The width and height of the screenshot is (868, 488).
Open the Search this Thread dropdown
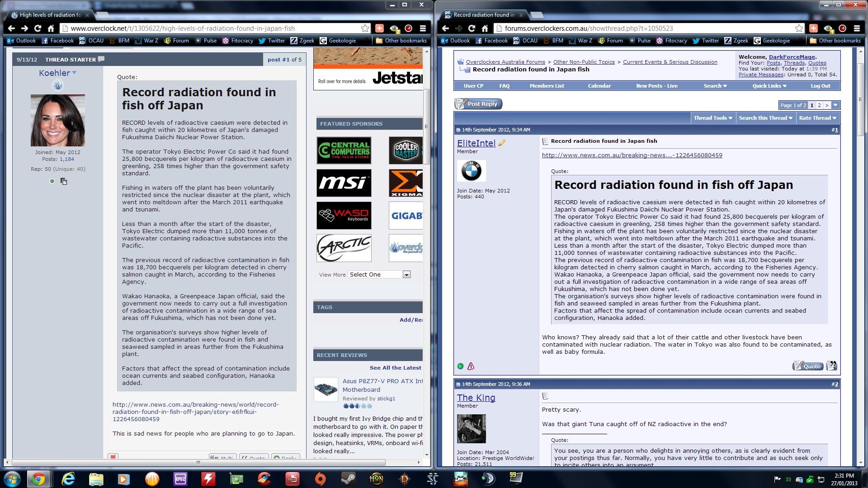pos(765,118)
